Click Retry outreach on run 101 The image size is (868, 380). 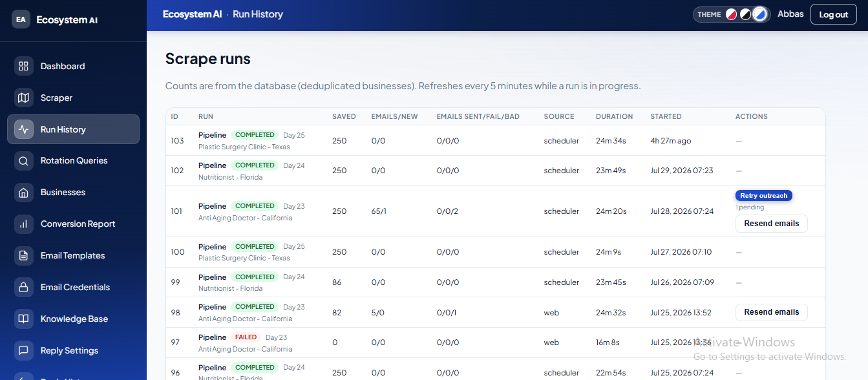[763, 196]
